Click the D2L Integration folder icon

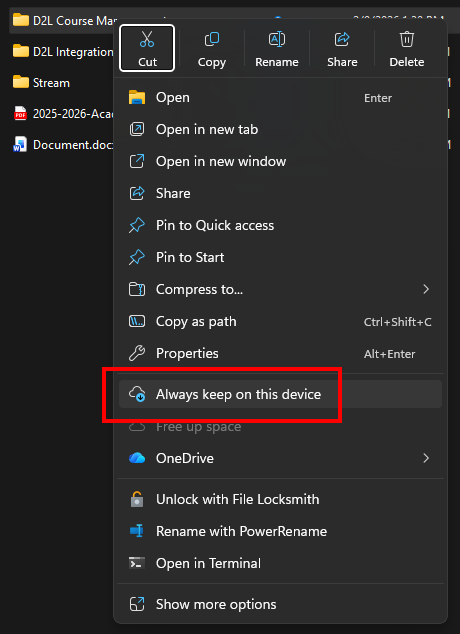click(21, 51)
